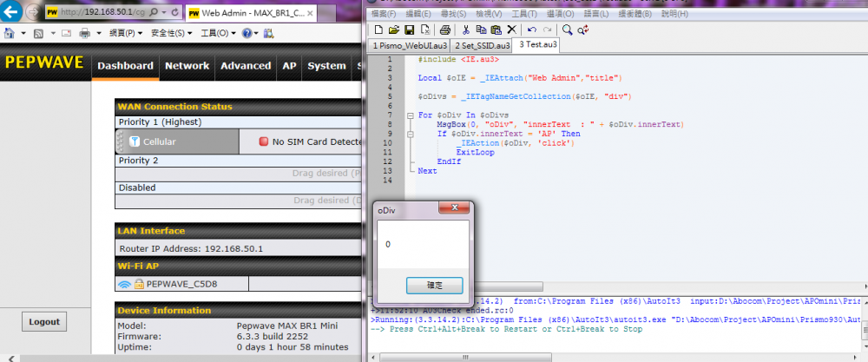The image size is (868, 362).
Task: Open the 安全性(S) dropdown menu
Action: click(172, 33)
